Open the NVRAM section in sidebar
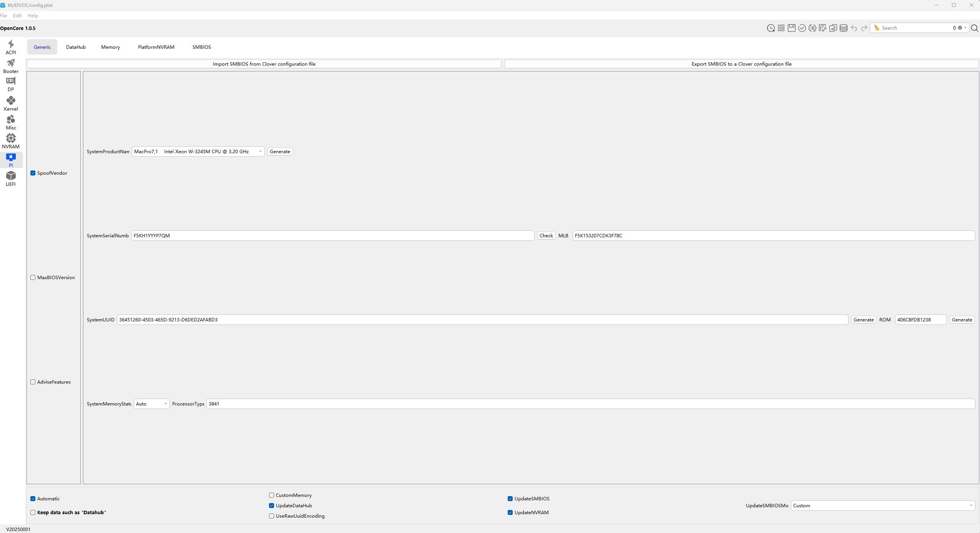The height and width of the screenshot is (533, 980). click(x=11, y=141)
